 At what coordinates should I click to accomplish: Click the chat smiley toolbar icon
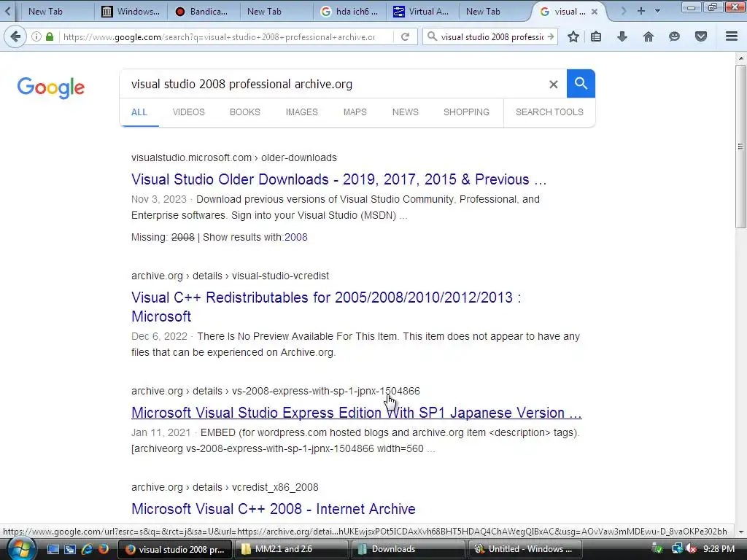(674, 36)
